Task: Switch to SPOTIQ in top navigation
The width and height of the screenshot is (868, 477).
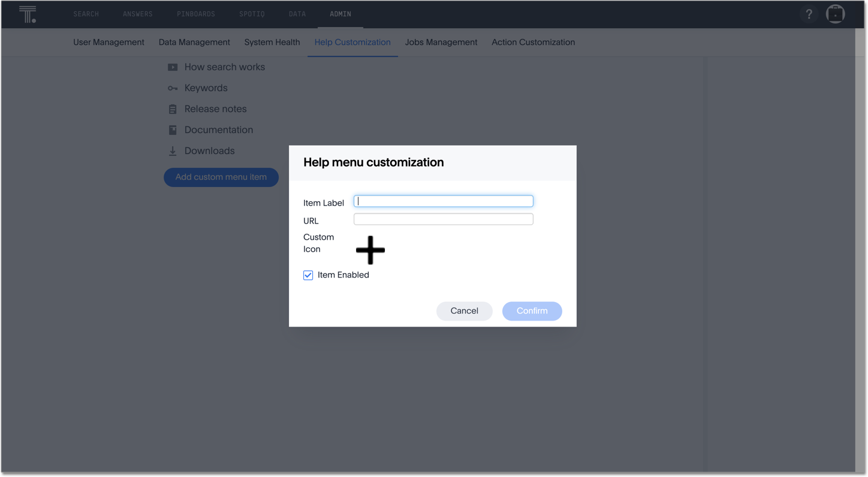Action: click(252, 14)
